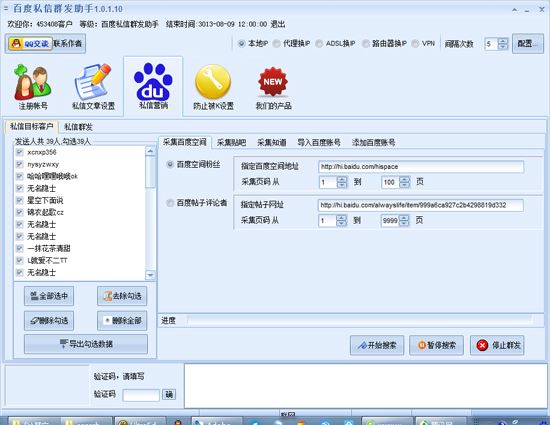Select ADSL换IP radio option
The height and width of the screenshot is (425, 550).
pos(319,44)
